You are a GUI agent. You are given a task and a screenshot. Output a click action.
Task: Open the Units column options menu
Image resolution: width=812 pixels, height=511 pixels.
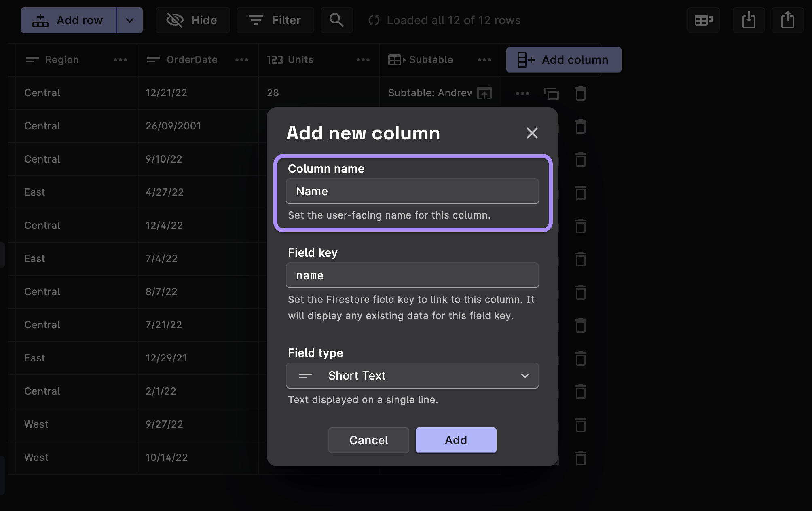tap(363, 60)
